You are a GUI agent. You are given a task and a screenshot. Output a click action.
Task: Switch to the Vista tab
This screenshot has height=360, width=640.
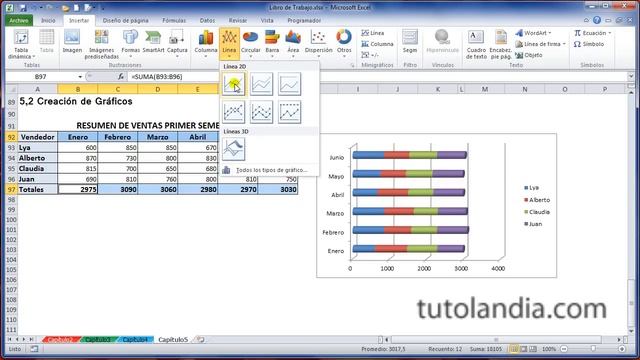[x=267, y=20]
